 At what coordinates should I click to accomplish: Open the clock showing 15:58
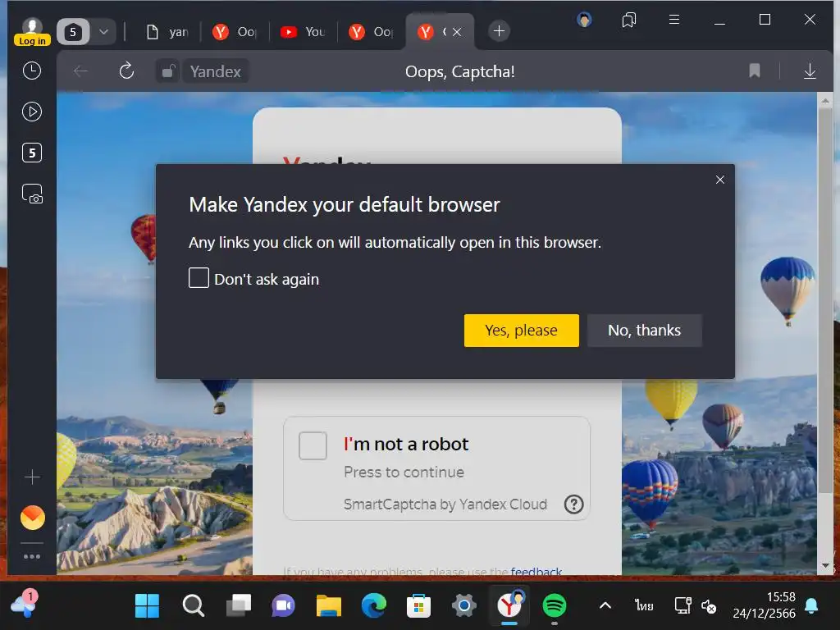[x=764, y=605]
